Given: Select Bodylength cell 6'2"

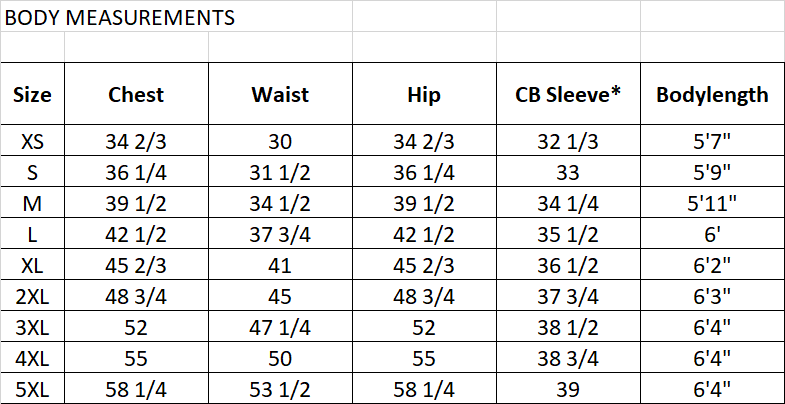Looking at the screenshot, I should point(712,265).
